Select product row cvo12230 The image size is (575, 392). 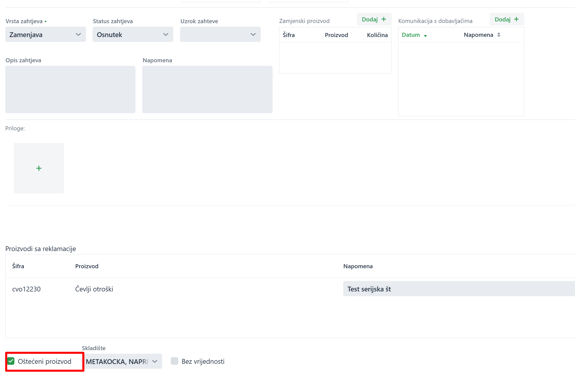(x=26, y=289)
